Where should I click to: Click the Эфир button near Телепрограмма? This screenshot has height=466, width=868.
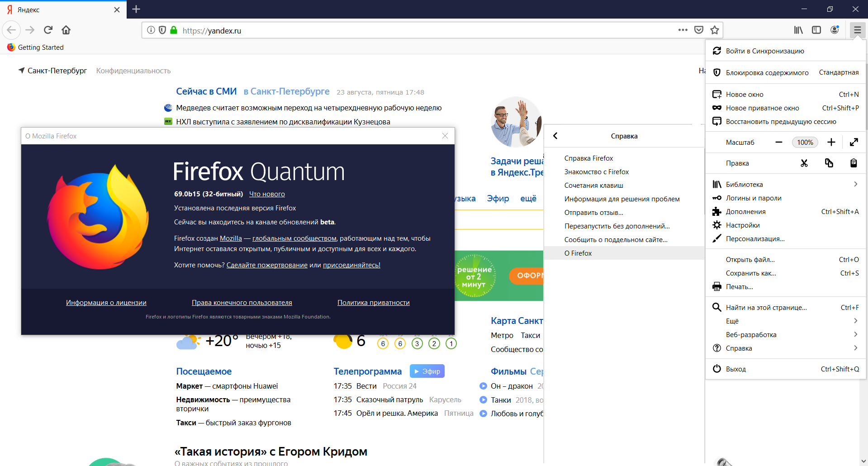pyautogui.click(x=427, y=371)
